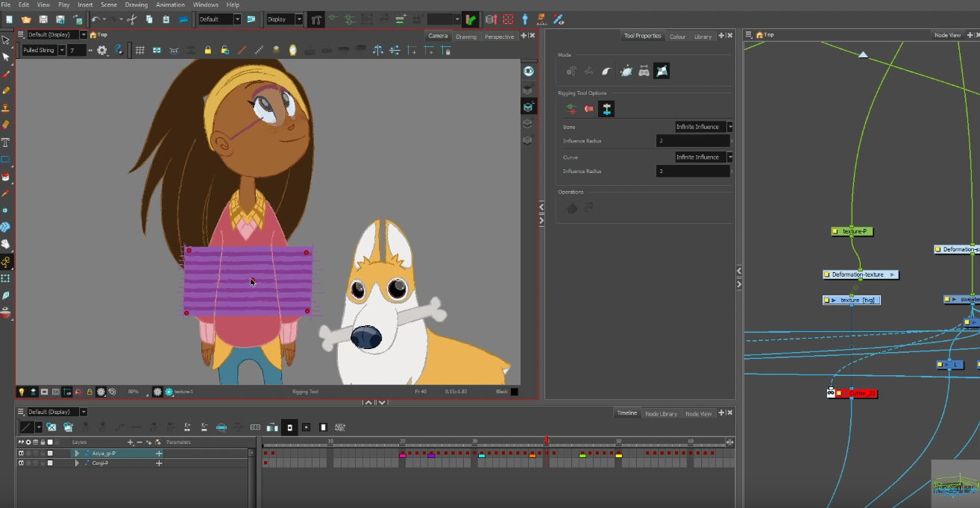Screen dimensions: 980x508
Task: Click the texture [tvg] node
Action: [x=852, y=300]
